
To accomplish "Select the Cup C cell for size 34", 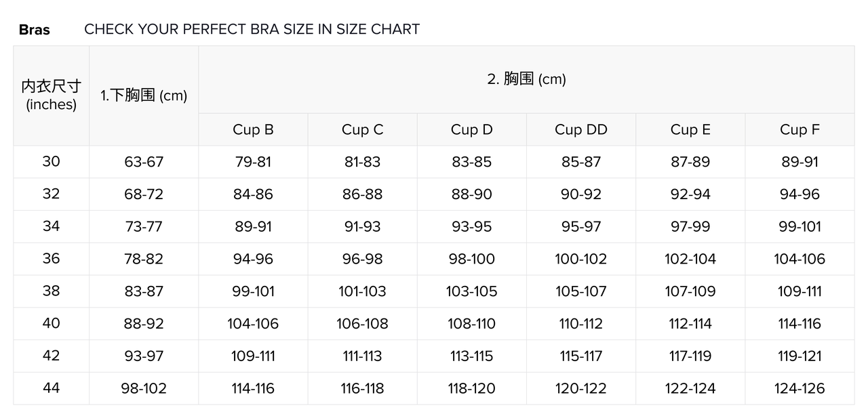I will (x=362, y=226).
